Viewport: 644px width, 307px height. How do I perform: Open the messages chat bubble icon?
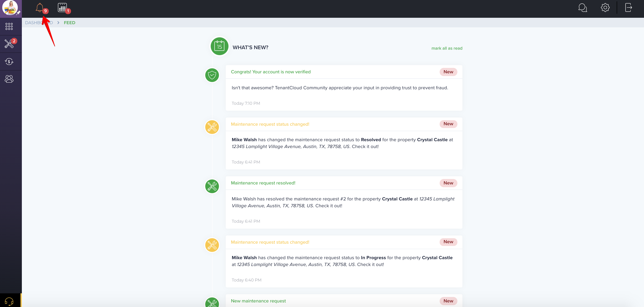click(x=583, y=8)
